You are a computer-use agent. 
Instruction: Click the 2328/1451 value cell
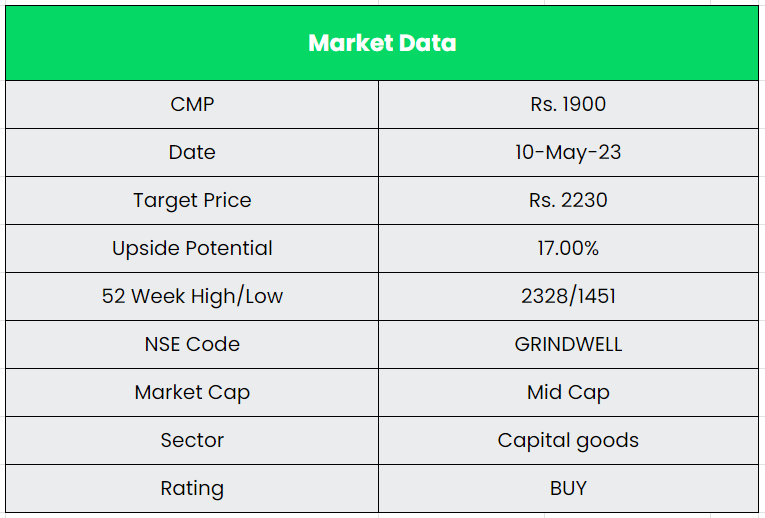pyautogui.click(x=568, y=296)
